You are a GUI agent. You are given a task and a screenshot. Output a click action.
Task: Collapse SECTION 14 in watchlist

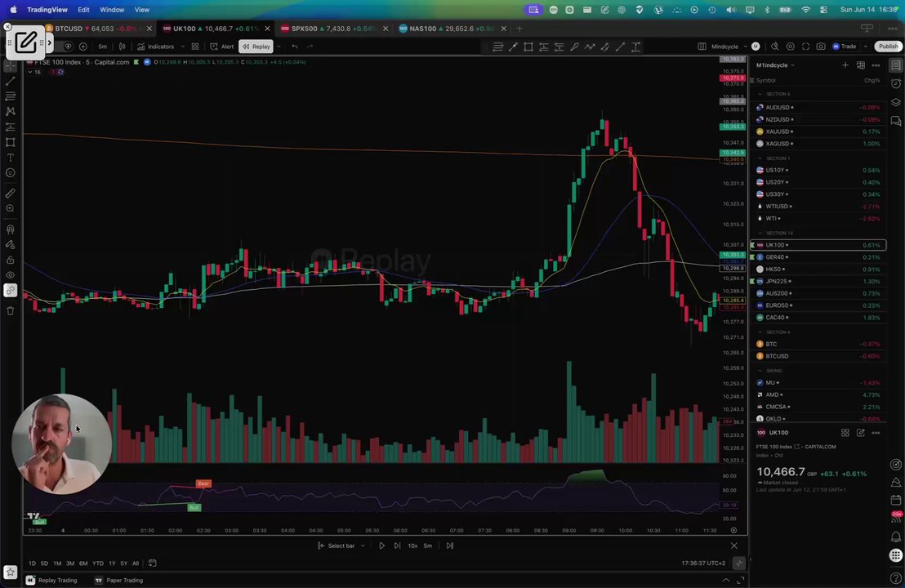point(760,233)
